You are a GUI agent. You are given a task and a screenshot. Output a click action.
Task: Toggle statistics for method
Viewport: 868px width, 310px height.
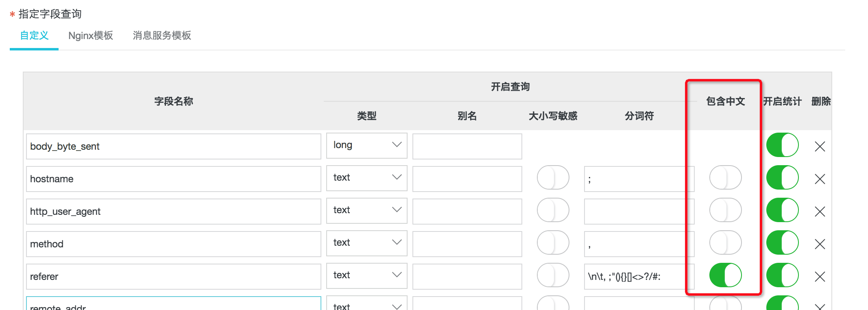(783, 242)
